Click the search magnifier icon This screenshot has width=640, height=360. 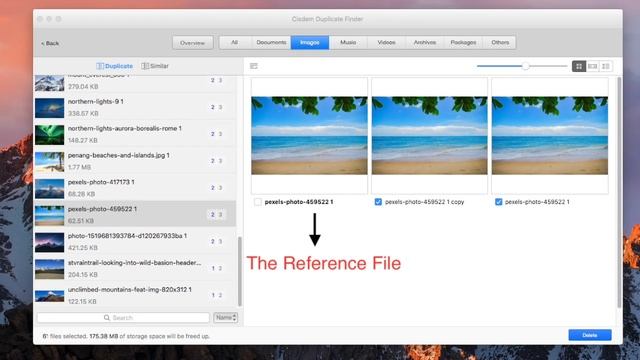tap(107, 318)
